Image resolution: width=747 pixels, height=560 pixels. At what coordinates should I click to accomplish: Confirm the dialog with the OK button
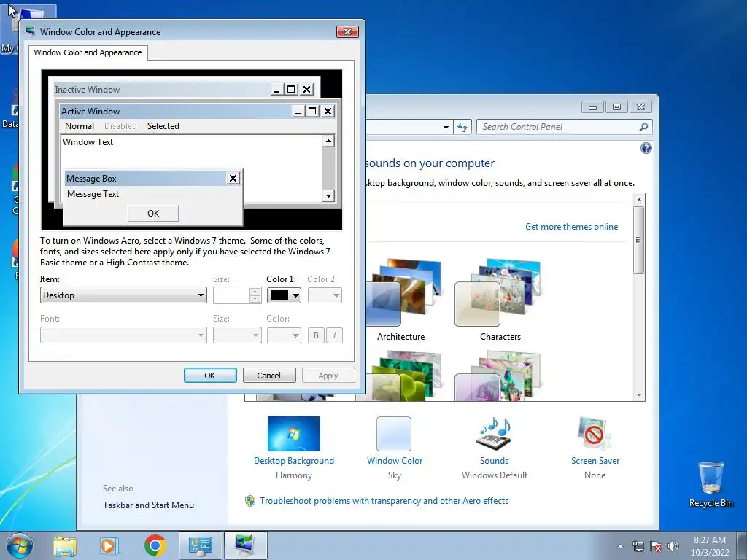[210, 376]
